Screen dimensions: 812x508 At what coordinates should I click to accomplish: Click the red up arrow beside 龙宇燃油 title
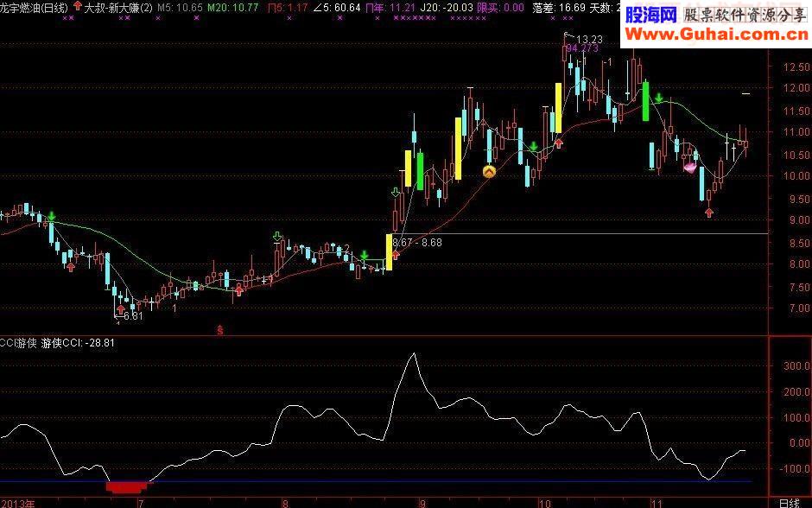point(78,6)
